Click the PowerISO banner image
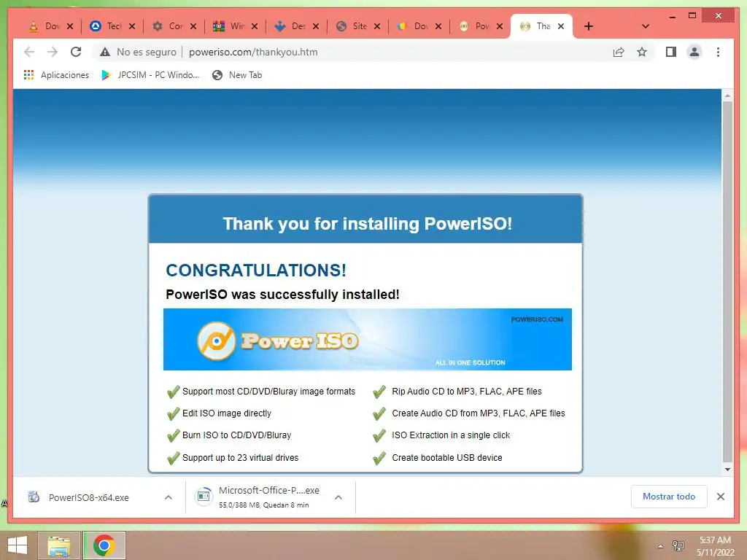Image resolution: width=747 pixels, height=560 pixels. point(368,340)
